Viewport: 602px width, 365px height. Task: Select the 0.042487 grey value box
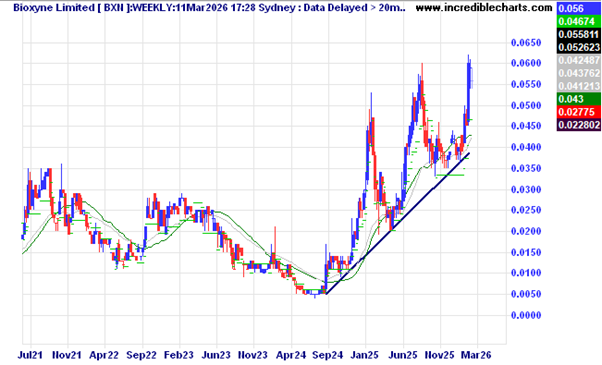pos(579,60)
